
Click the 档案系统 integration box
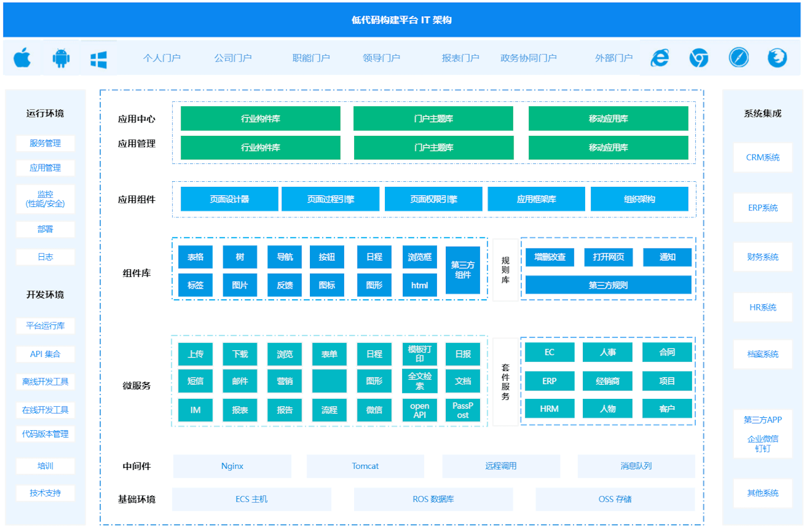pyautogui.click(x=763, y=354)
